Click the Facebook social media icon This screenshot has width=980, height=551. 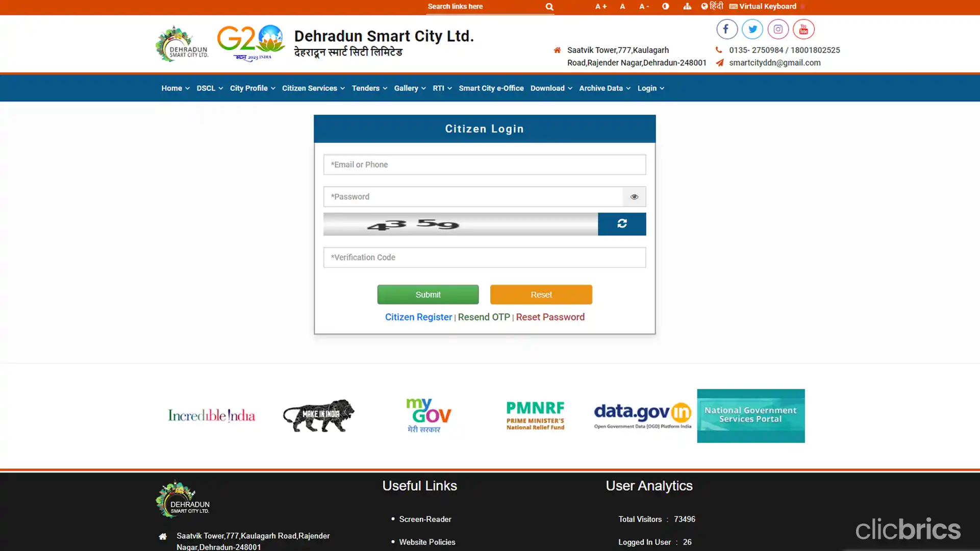coord(726,29)
